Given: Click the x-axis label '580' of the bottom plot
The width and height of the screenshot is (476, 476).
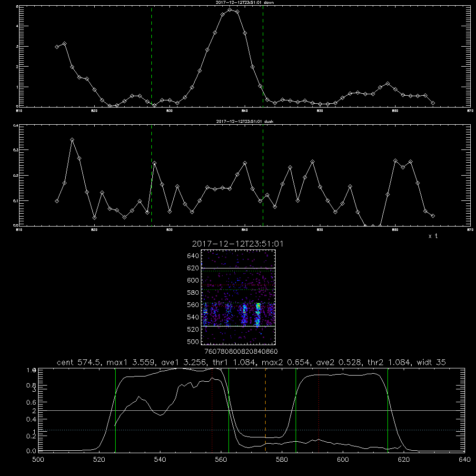Looking at the screenshot, I should tap(282, 460).
